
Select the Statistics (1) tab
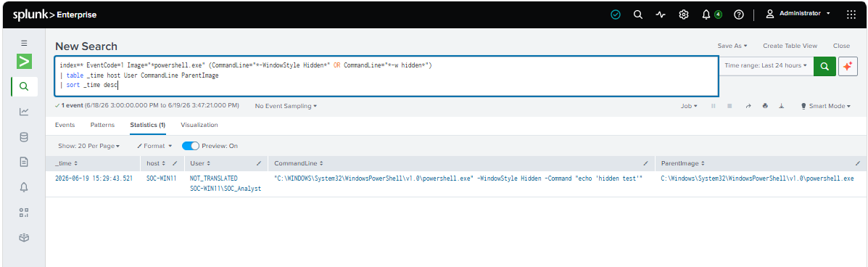[148, 126]
